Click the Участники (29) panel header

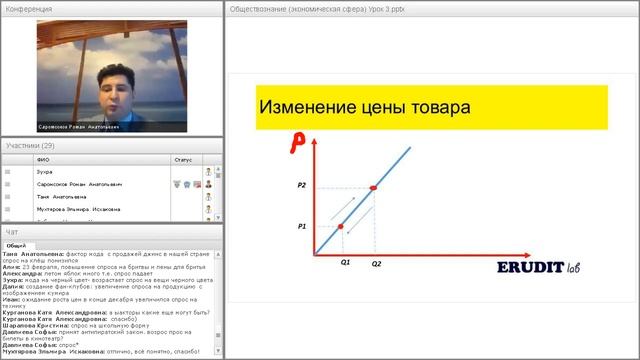click(112, 146)
